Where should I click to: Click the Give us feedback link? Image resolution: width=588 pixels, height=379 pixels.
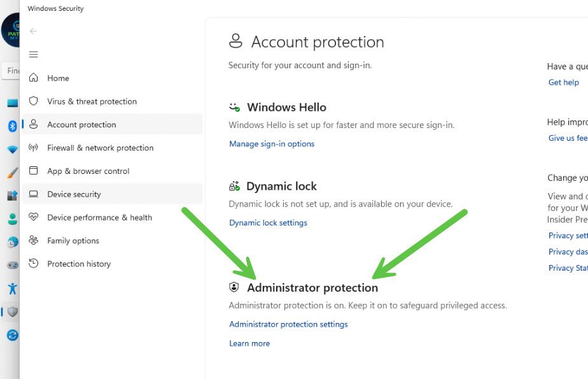568,138
